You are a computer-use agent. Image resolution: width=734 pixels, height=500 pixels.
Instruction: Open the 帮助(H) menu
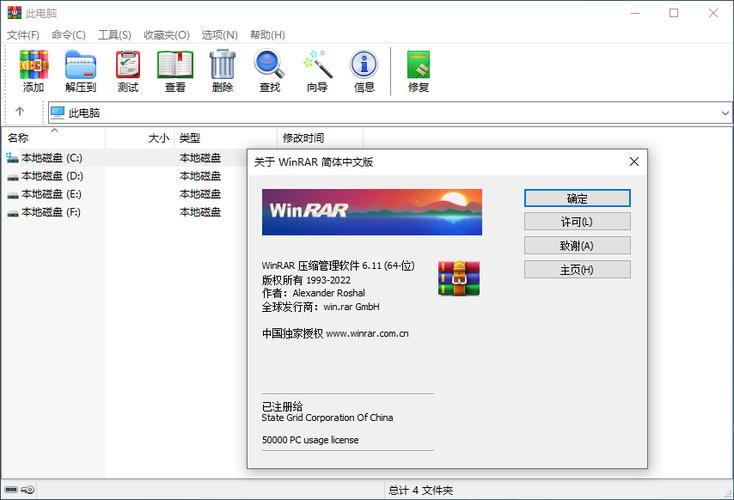pyautogui.click(x=267, y=35)
